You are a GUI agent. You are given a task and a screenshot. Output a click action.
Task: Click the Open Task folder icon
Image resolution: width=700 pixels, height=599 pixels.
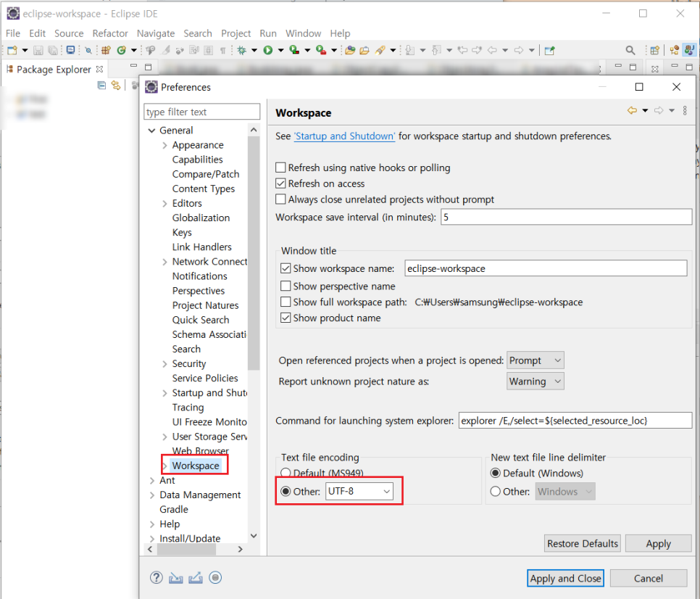pos(364,50)
